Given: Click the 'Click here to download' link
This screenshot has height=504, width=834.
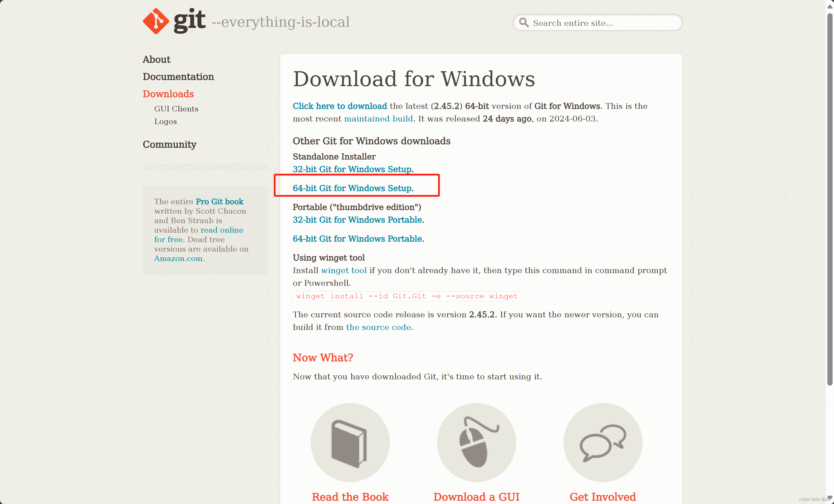Looking at the screenshot, I should [x=340, y=106].
